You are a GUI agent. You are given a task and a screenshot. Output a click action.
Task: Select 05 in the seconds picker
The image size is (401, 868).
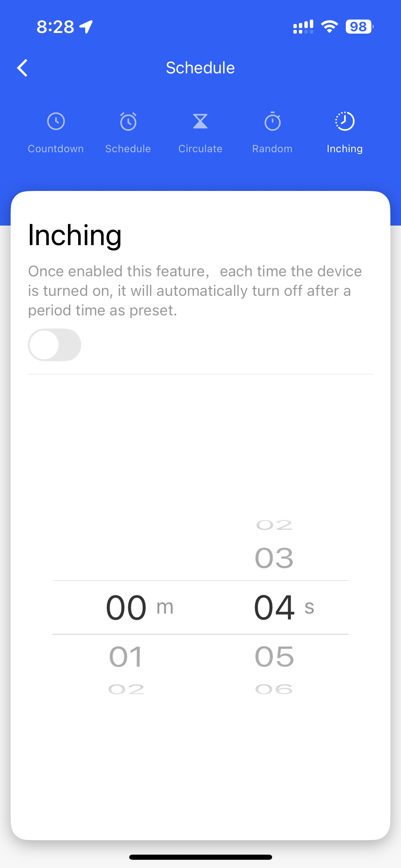click(x=274, y=657)
